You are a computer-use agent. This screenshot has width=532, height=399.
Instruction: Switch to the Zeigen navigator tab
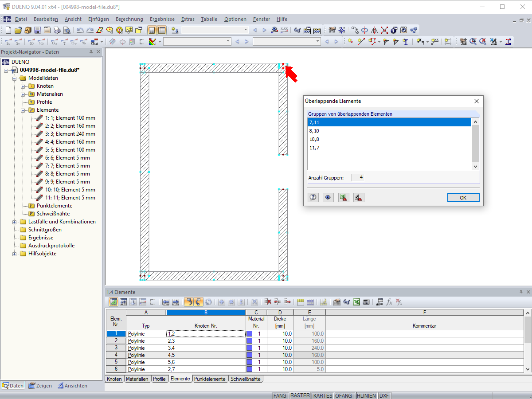(x=40, y=386)
